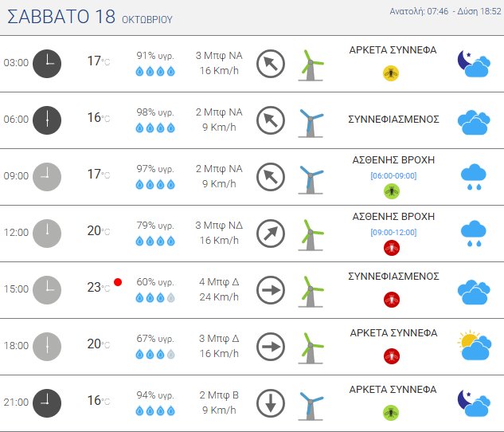The height and width of the screenshot is (432, 504).
Task: Click the light rain cloud icon at 09:00
Action: (x=474, y=177)
